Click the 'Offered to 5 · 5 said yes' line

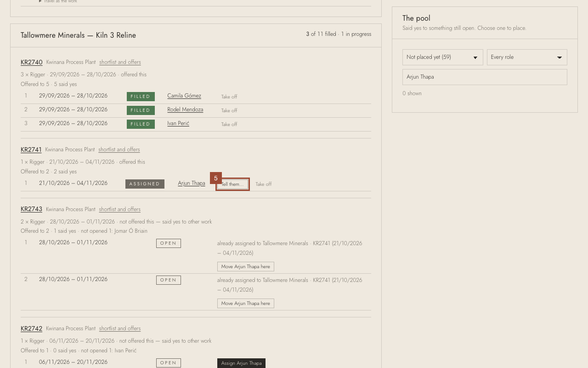[x=49, y=84]
